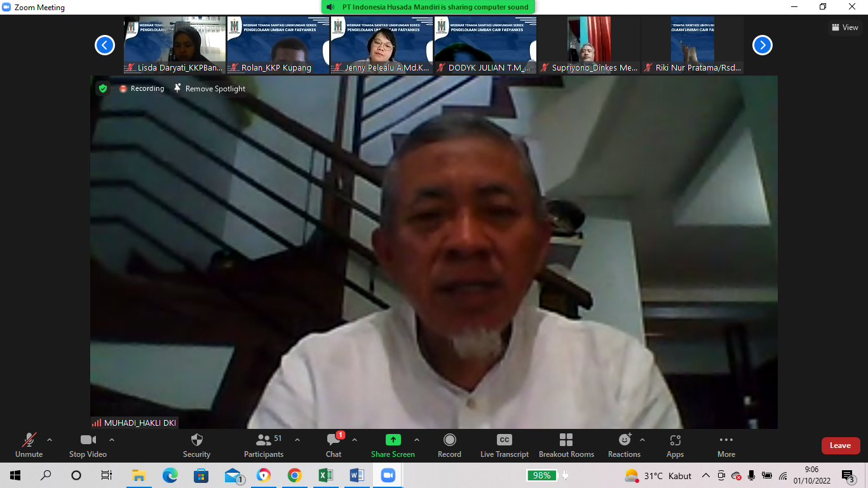Stop Video camera button
The image size is (868, 488).
coord(88,445)
